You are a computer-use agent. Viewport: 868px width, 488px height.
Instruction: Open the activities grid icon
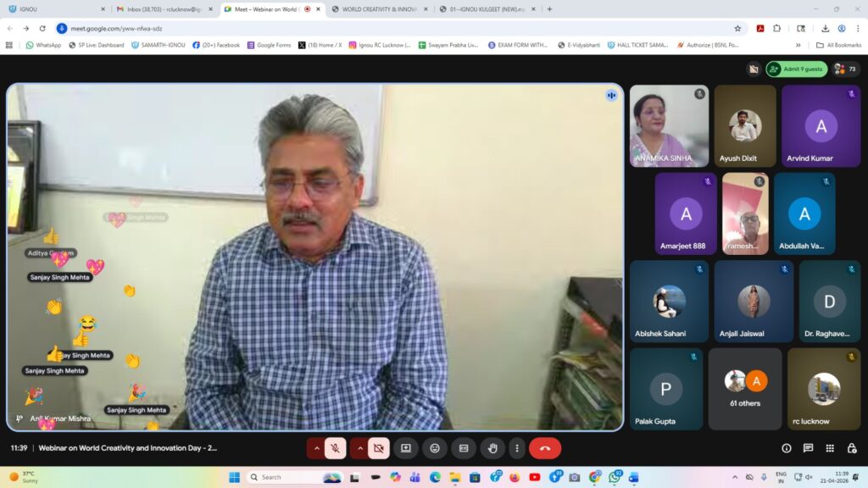click(830, 448)
